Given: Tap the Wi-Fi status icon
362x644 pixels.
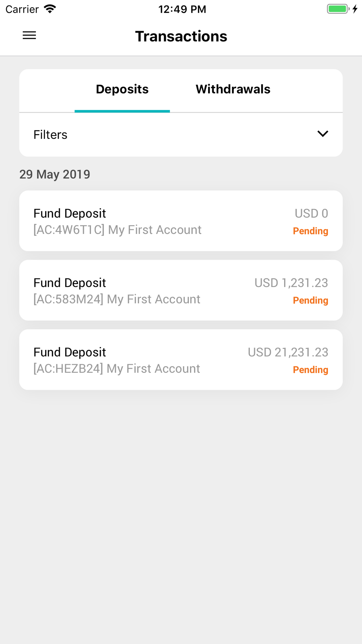Looking at the screenshot, I should pyautogui.click(x=50, y=9).
